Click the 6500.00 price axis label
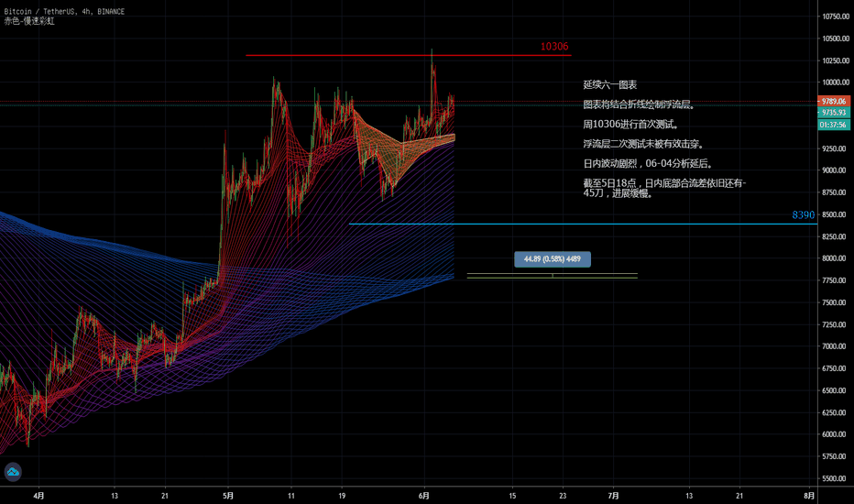854x504 pixels. [836, 390]
